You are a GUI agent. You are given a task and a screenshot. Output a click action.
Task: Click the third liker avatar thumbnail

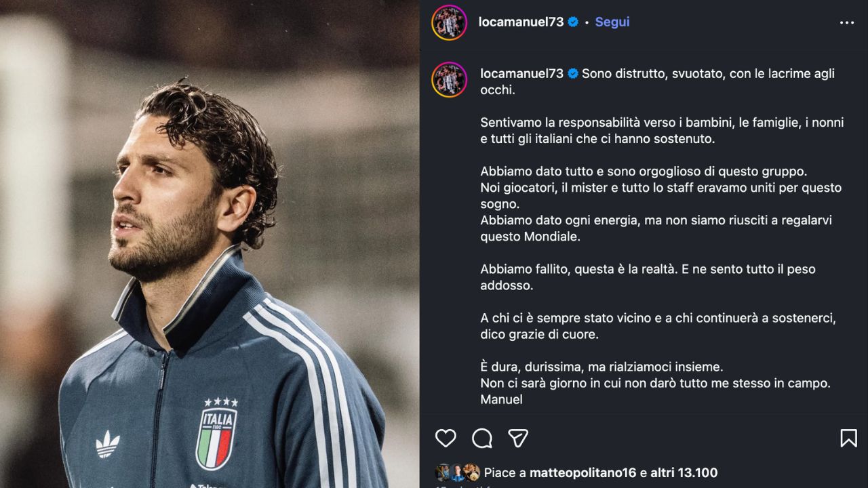click(471, 472)
